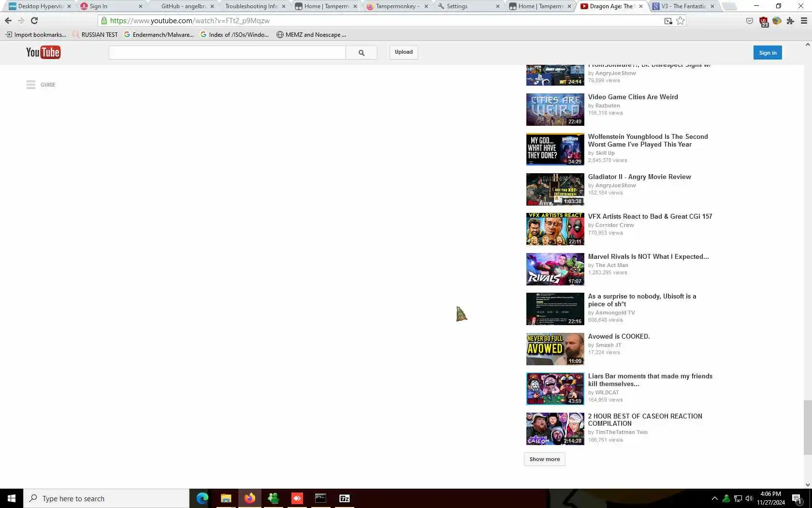The image size is (812, 508).
Task: Visit the TimTheTatman Two channel link
Action: (x=621, y=432)
